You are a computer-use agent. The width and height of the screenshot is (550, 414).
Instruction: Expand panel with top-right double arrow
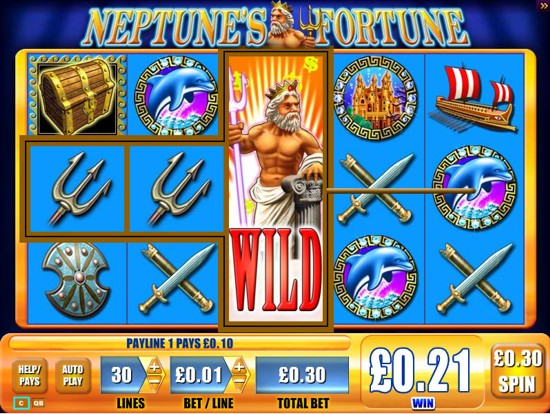pyautogui.click(x=543, y=5)
